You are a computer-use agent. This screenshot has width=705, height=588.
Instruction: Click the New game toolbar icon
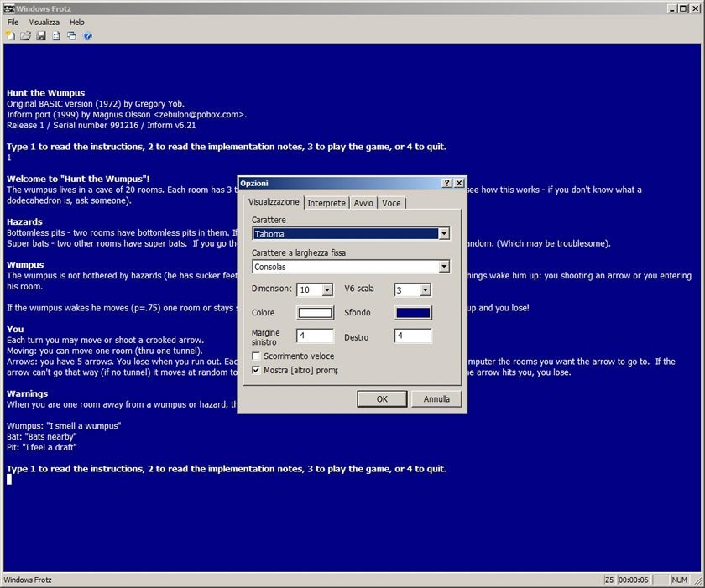(x=10, y=36)
